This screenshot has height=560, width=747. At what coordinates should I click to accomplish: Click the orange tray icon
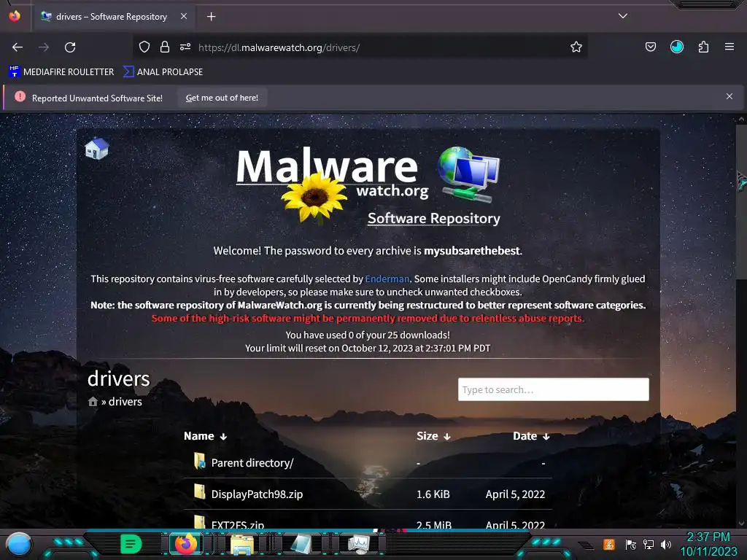[x=609, y=544]
